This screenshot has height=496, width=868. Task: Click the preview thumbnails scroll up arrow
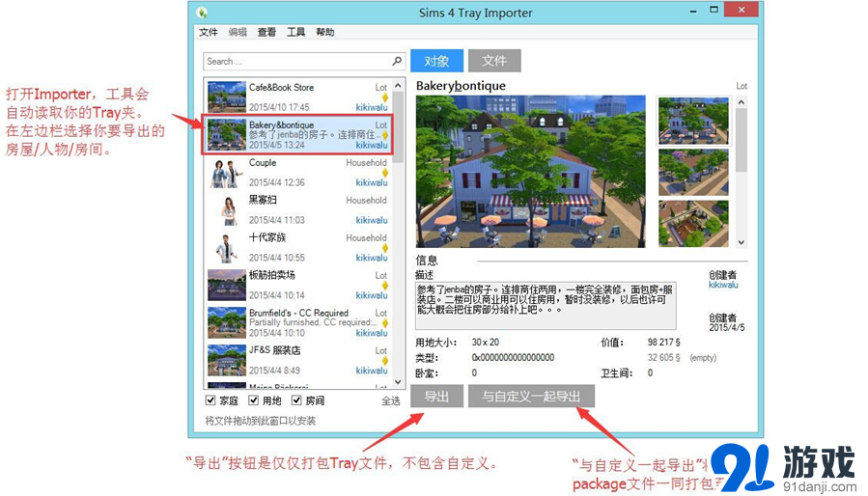[x=742, y=102]
